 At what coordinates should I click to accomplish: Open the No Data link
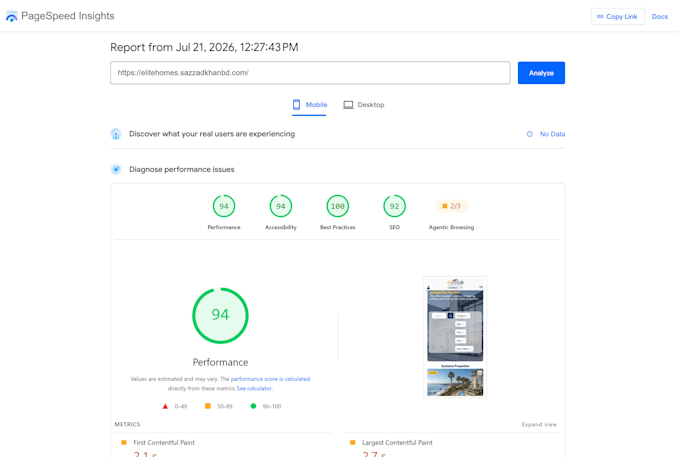coord(552,134)
